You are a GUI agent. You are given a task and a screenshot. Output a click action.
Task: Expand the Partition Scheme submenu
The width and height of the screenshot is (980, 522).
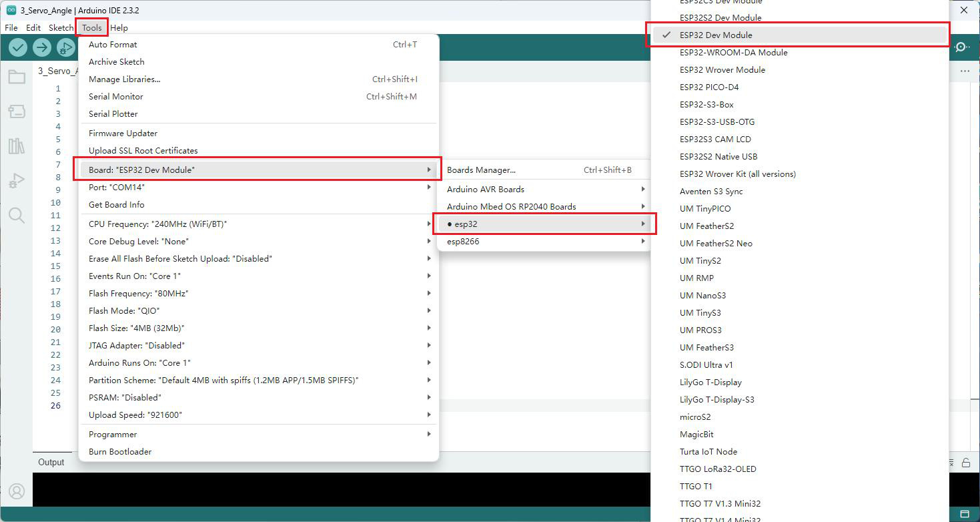[x=259, y=380]
